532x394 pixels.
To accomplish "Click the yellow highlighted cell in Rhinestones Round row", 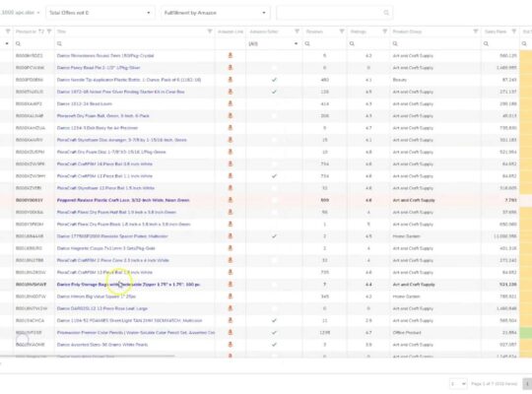I will [x=525, y=56].
